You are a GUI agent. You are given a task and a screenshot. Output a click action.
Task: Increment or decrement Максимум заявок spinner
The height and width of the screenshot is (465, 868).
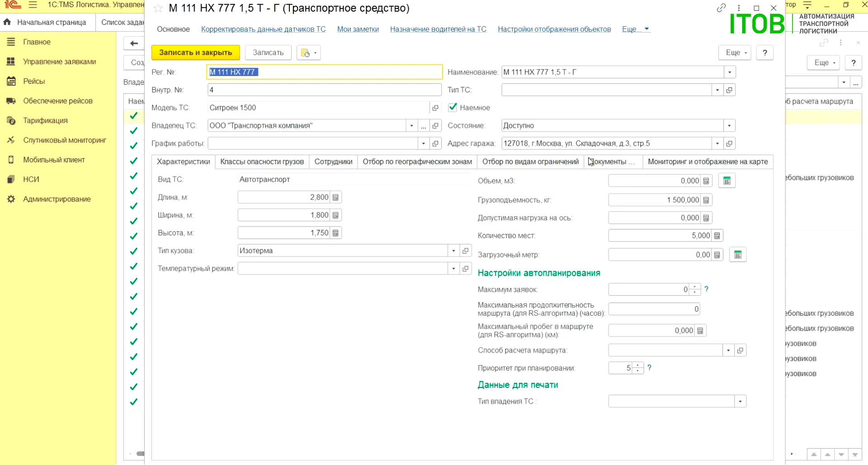click(695, 289)
